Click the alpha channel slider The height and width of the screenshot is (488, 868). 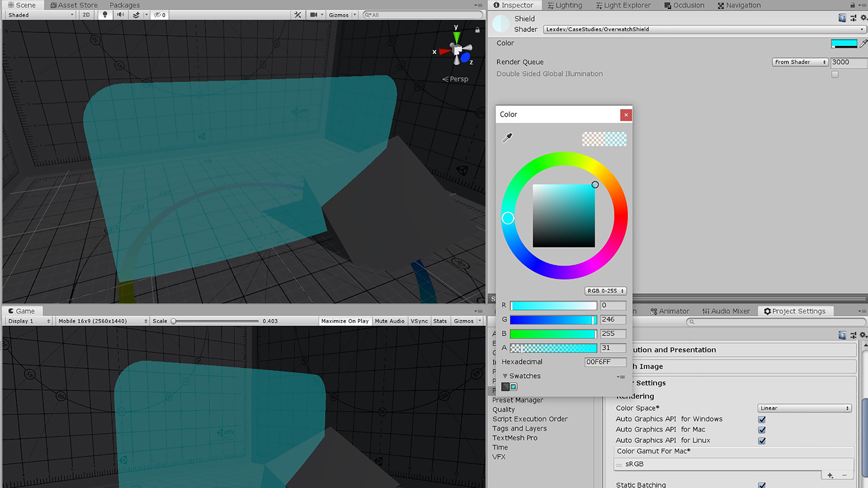[553, 348]
